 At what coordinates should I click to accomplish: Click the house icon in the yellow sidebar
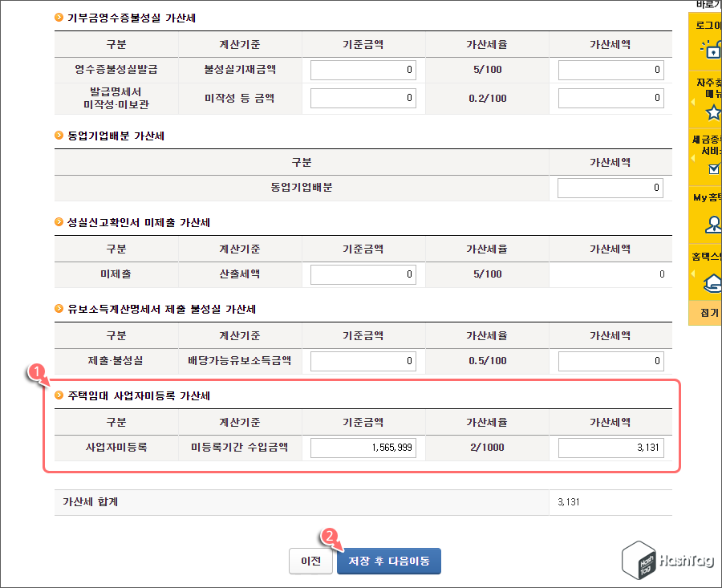tap(713, 283)
